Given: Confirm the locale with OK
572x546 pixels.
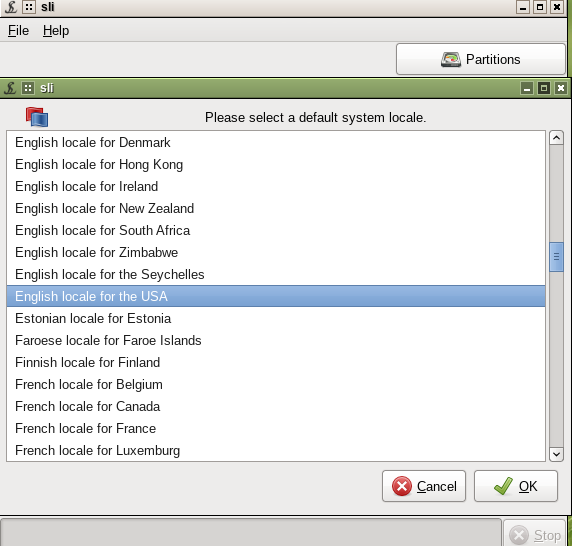Looking at the screenshot, I should (x=516, y=486).
